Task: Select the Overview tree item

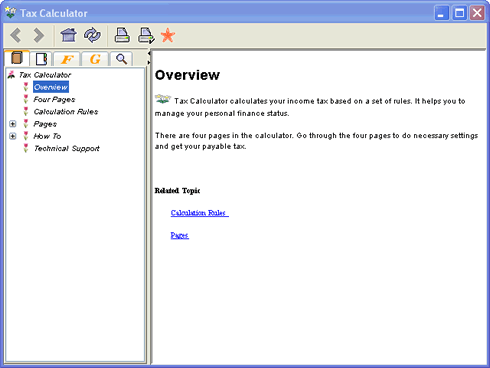Action: tap(51, 87)
